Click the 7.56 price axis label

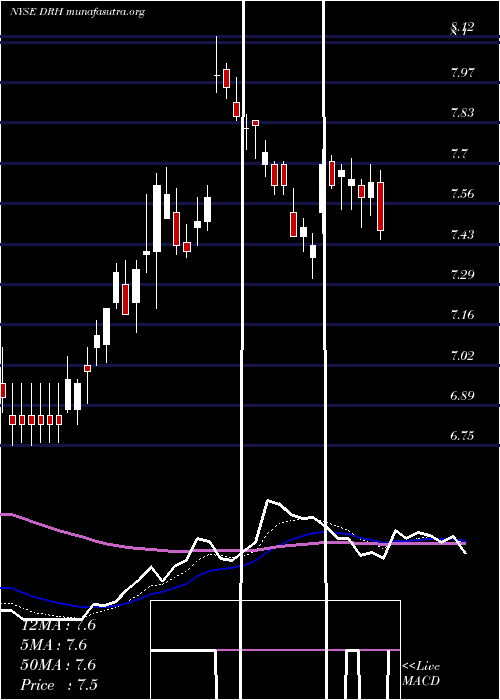[x=462, y=194]
